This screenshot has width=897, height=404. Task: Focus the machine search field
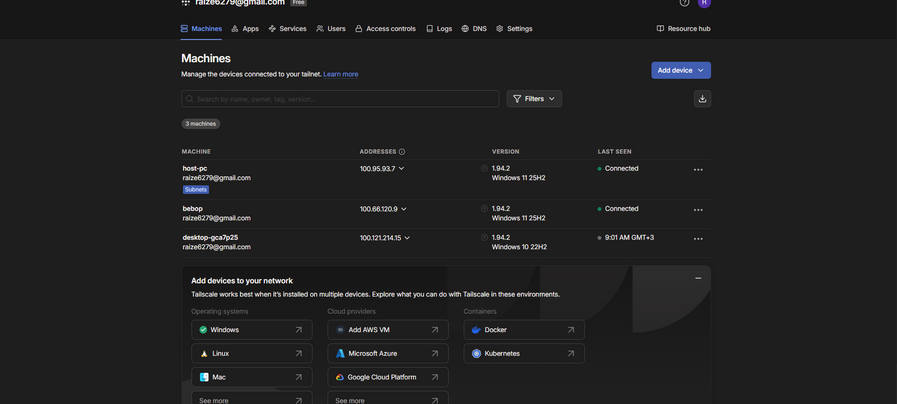tap(340, 99)
